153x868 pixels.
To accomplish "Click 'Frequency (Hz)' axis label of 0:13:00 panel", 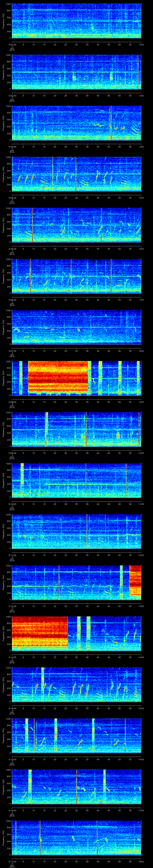I will pyautogui.click(x=3, y=633).
